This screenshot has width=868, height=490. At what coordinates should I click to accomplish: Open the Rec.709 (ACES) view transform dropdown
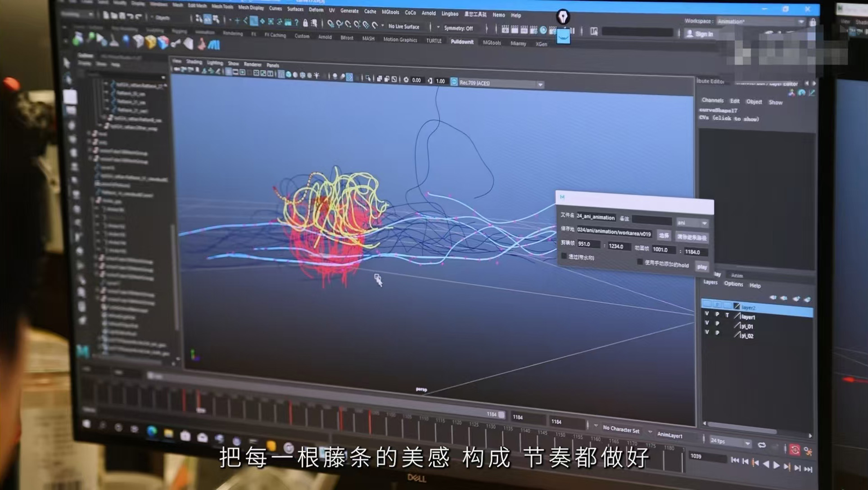coord(501,83)
